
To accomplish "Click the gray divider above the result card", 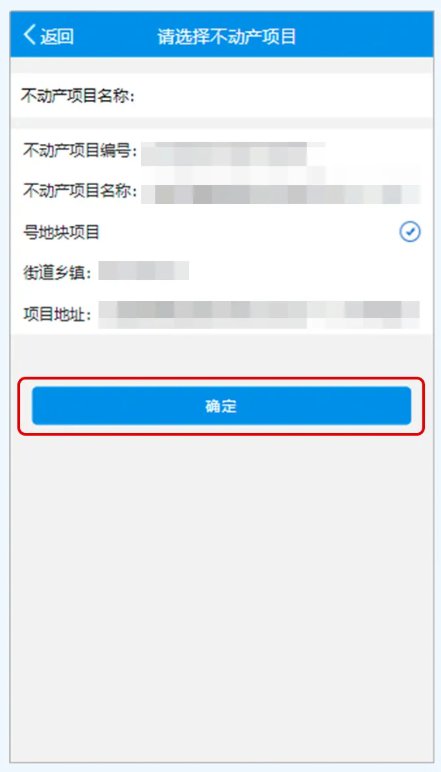I will click(221, 123).
